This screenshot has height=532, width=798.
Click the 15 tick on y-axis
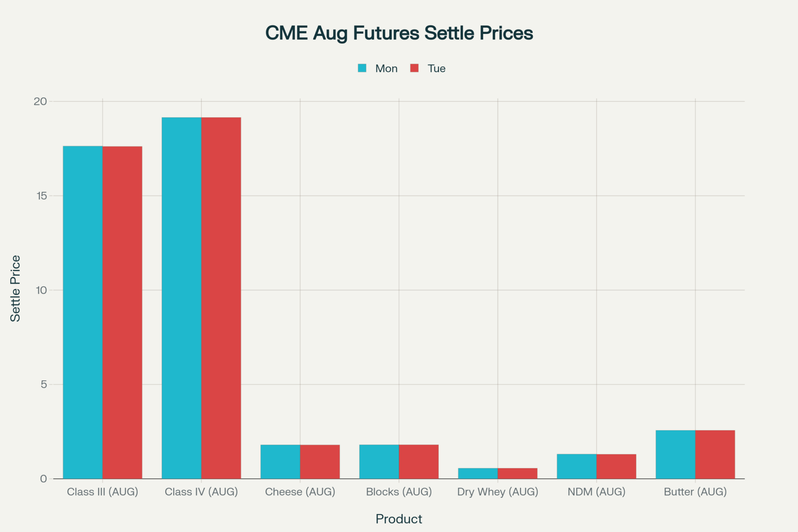(41, 196)
